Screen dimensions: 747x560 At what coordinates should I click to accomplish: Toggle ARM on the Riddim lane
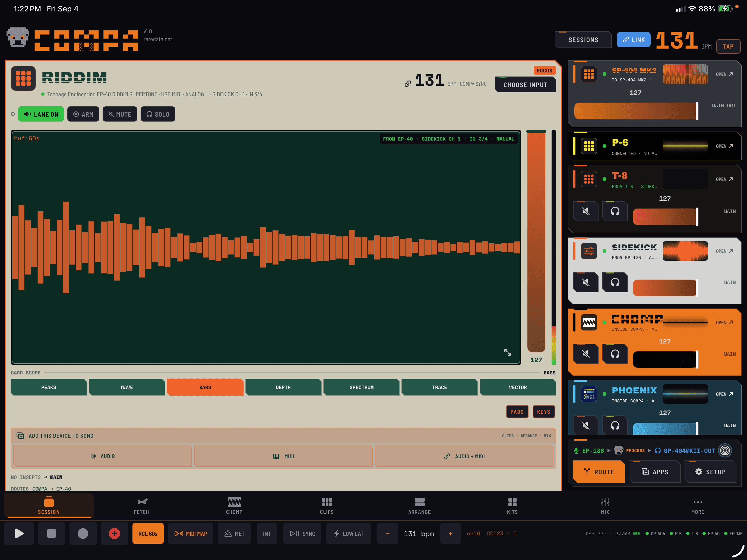[x=83, y=114]
